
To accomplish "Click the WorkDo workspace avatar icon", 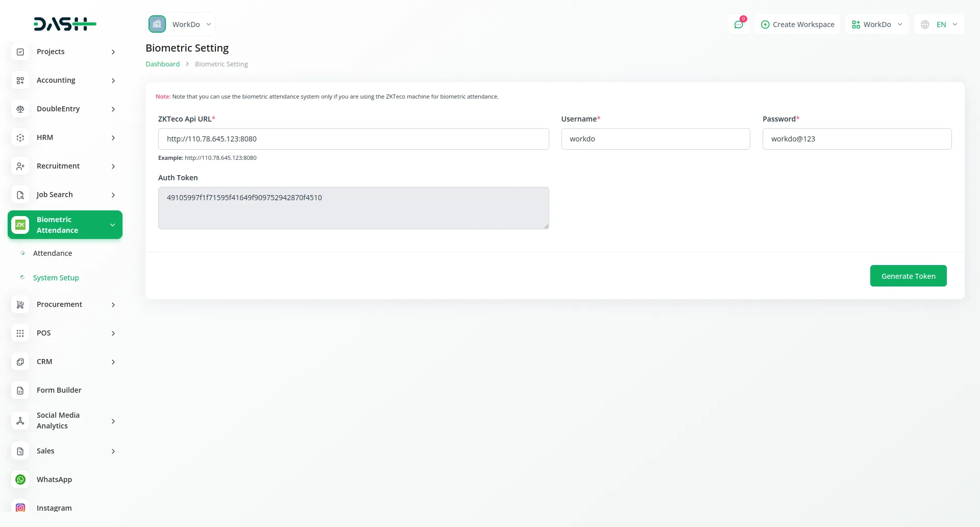I will click(x=157, y=24).
